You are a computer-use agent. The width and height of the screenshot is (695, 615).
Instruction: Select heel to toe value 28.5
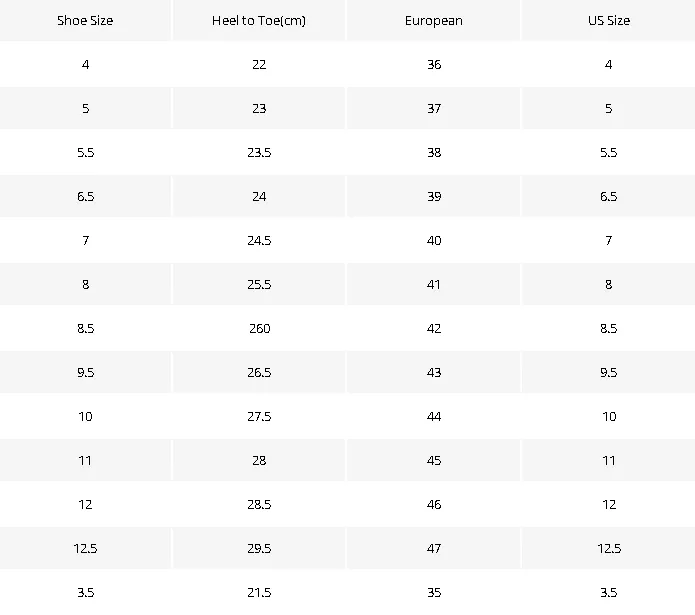(x=259, y=504)
